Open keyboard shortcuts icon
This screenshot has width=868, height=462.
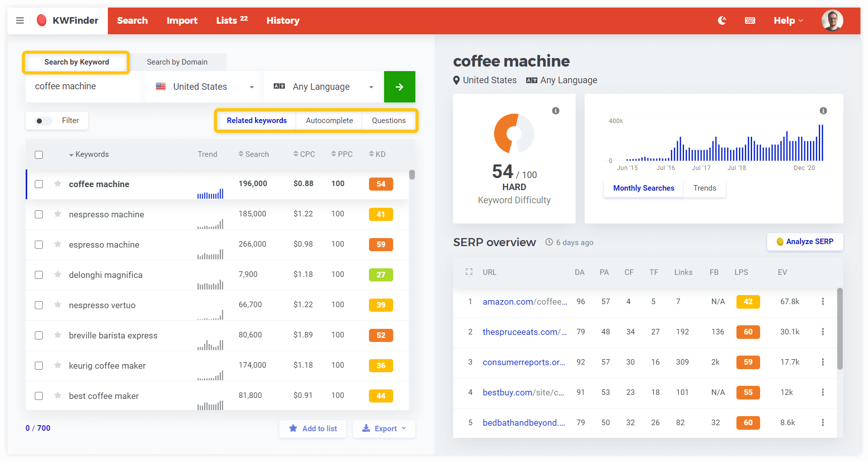(x=750, y=21)
